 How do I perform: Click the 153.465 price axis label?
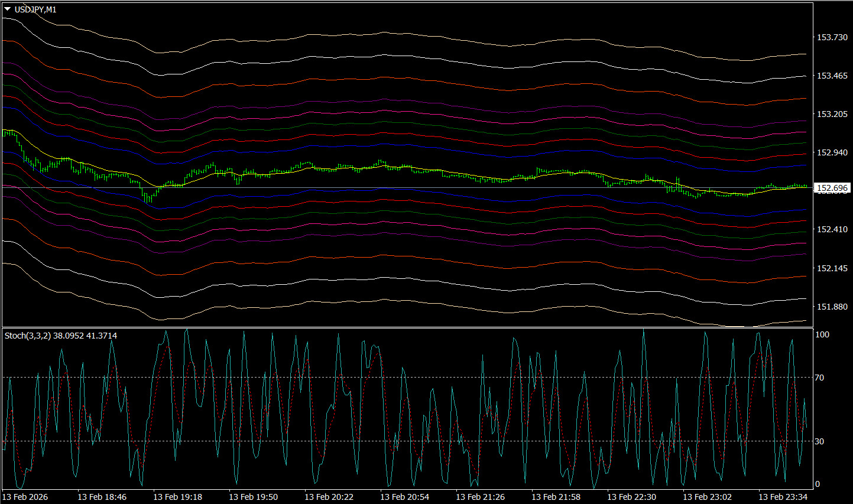pyautogui.click(x=832, y=76)
